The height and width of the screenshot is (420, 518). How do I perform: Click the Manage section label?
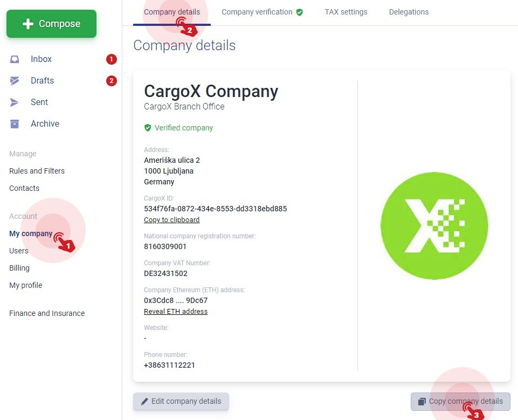click(x=23, y=154)
